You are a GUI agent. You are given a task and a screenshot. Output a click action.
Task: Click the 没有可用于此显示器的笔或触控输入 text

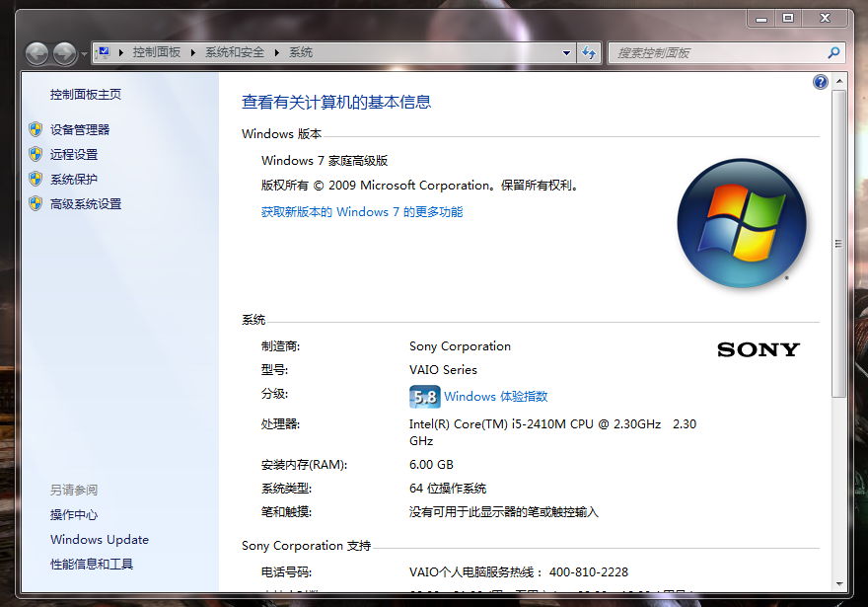[504, 512]
